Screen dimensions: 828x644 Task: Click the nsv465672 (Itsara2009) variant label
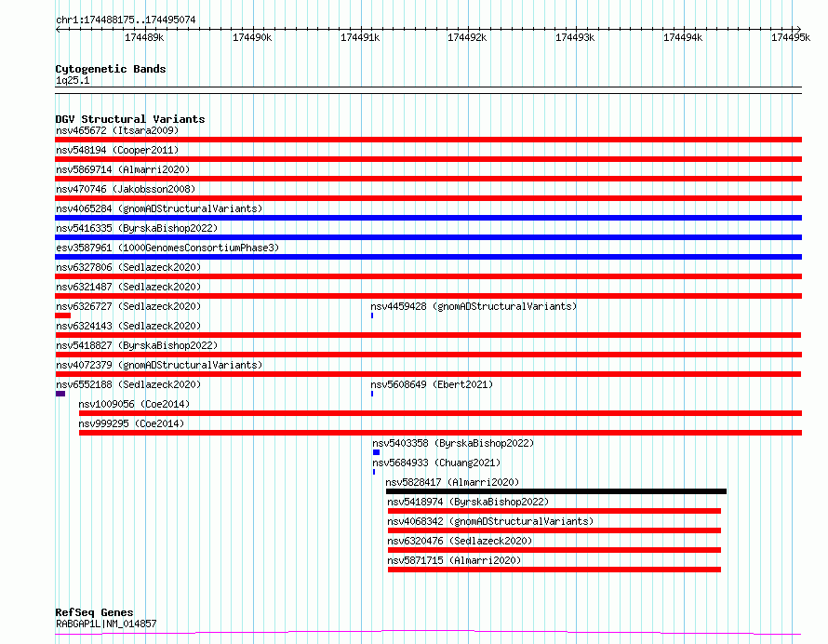click(117, 130)
